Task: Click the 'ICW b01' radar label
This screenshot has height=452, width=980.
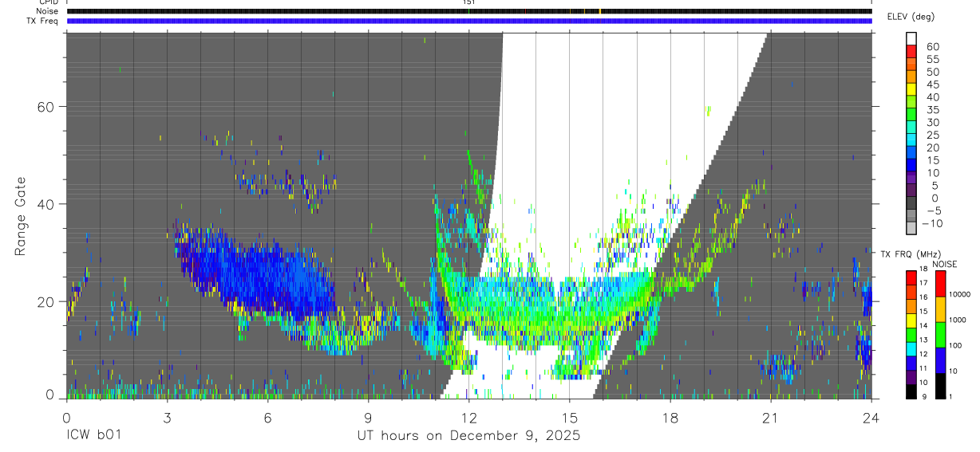Action: point(94,436)
